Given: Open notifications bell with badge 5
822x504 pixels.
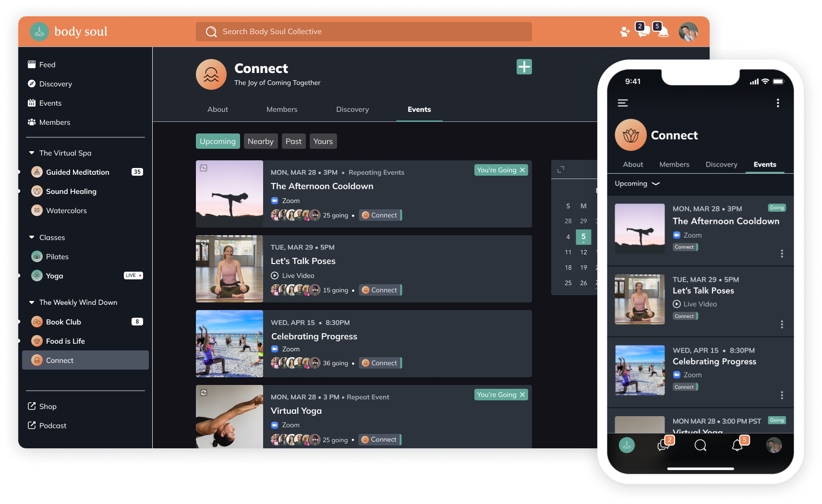Looking at the screenshot, I should pyautogui.click(x=663, y=32).
